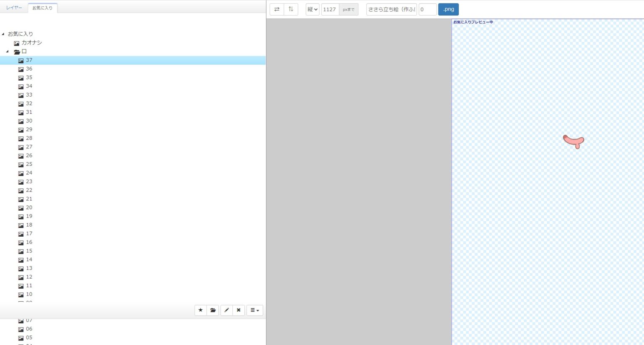Open a favorites folder via folder icon

(x=213, y=310)
